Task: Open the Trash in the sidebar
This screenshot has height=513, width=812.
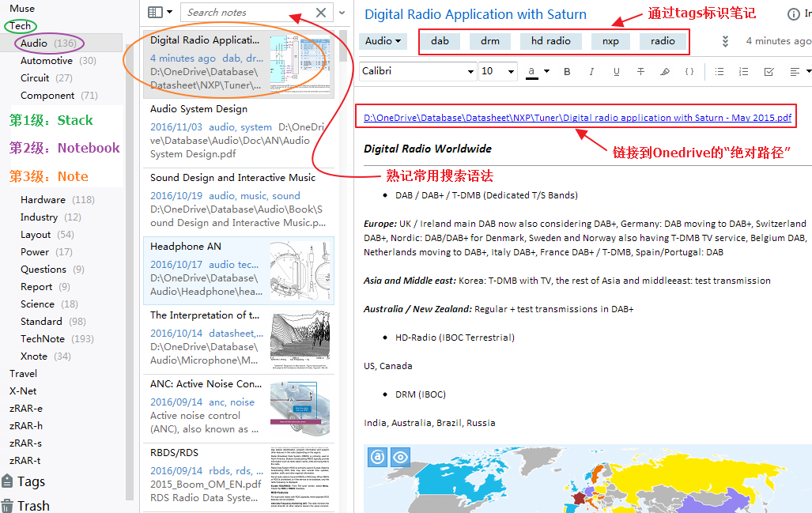Action: coord(26,506)
